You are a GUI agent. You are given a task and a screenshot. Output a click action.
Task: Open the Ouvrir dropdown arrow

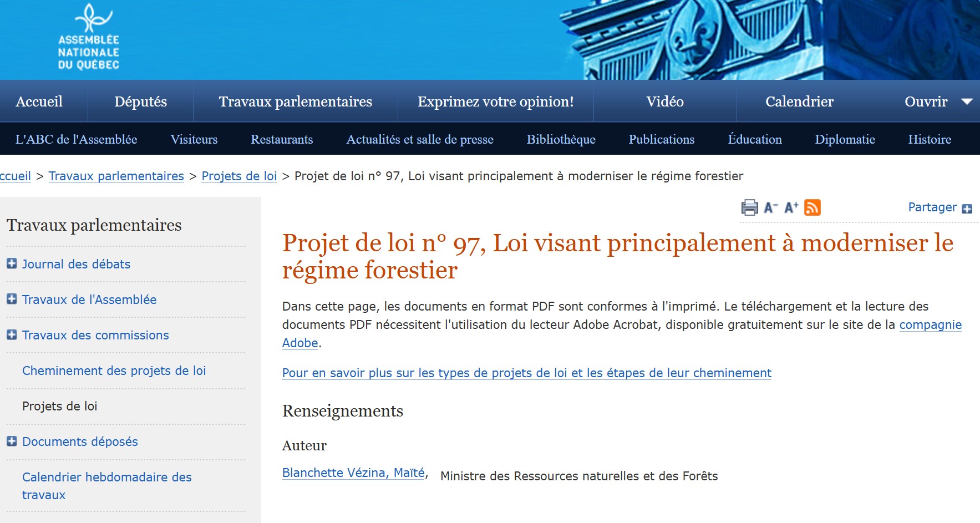coord(967,101)
